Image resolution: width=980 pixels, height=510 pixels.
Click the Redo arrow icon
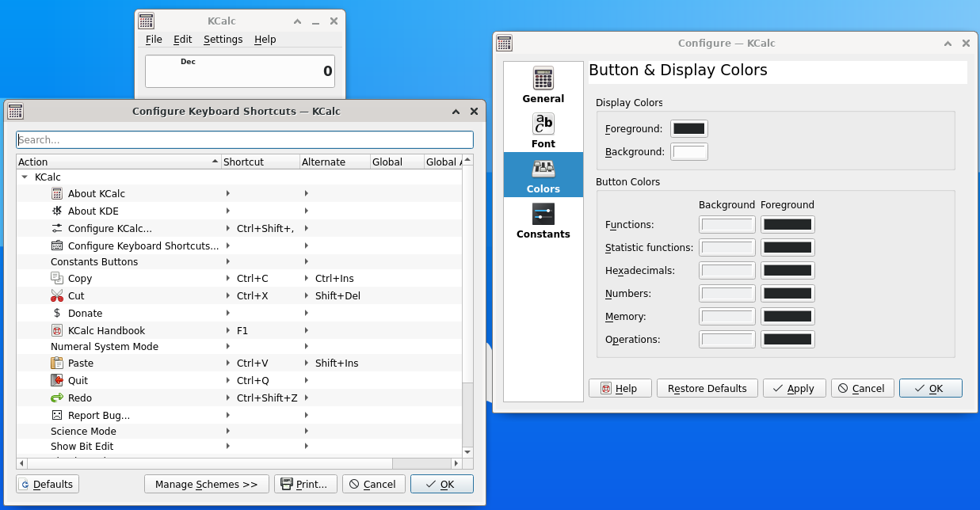click(57, 398)
